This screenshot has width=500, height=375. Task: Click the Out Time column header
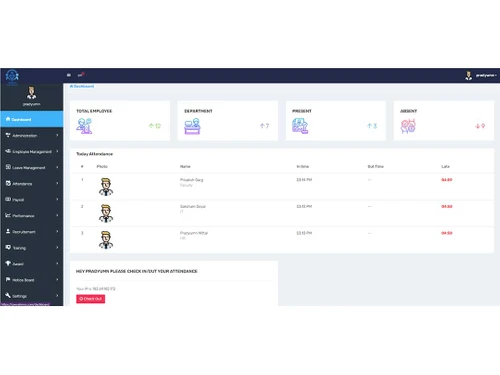(376, 166)
